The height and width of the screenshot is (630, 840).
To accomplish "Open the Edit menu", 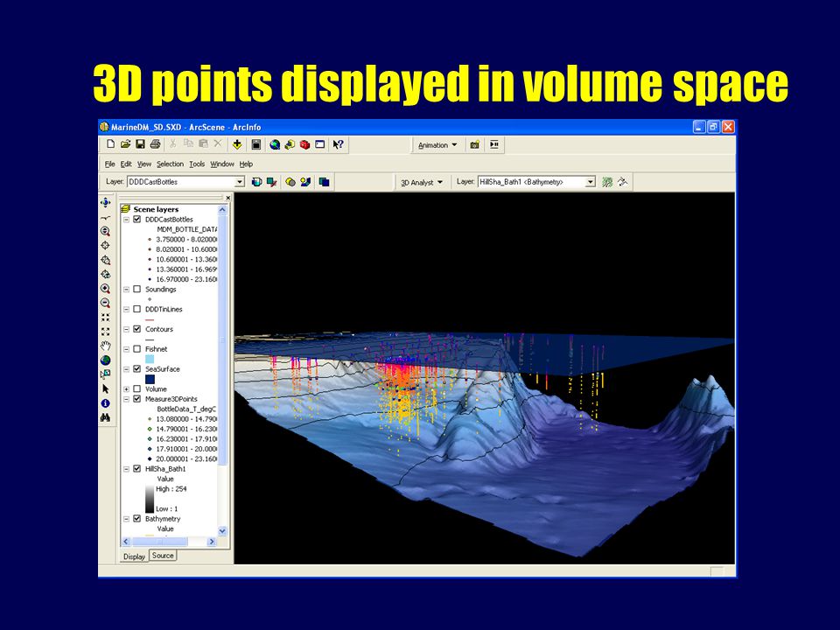I will (126, 164).
